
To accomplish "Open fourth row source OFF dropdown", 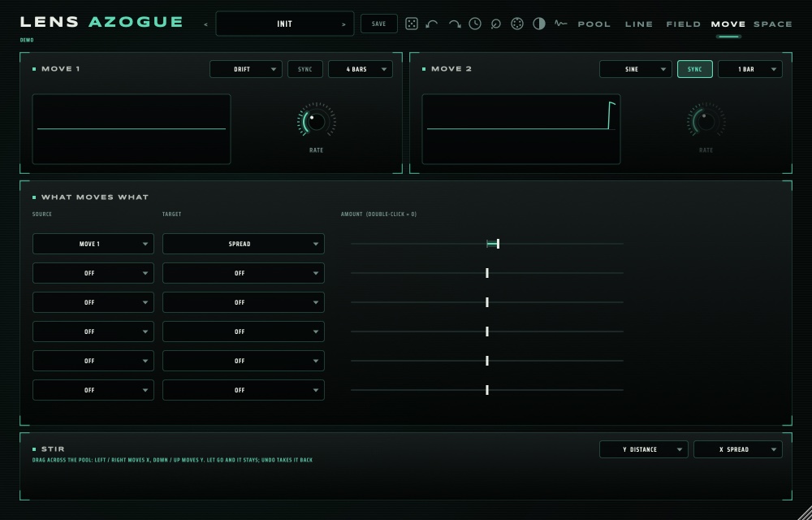I will [93, 331].
